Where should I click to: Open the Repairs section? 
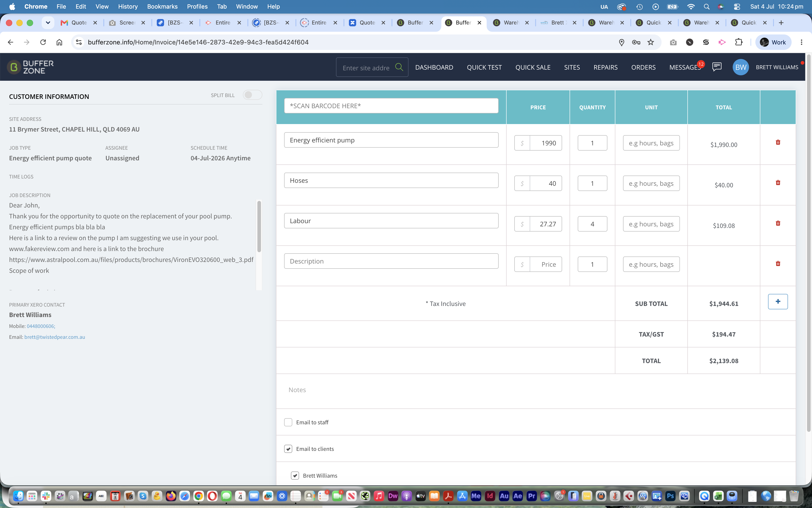pos(605,67)
